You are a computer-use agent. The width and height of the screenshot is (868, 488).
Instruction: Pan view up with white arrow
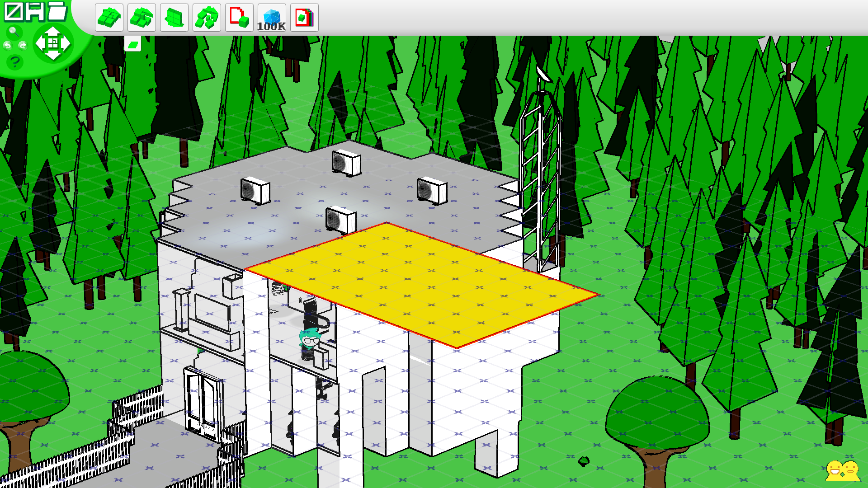[53, 32]
